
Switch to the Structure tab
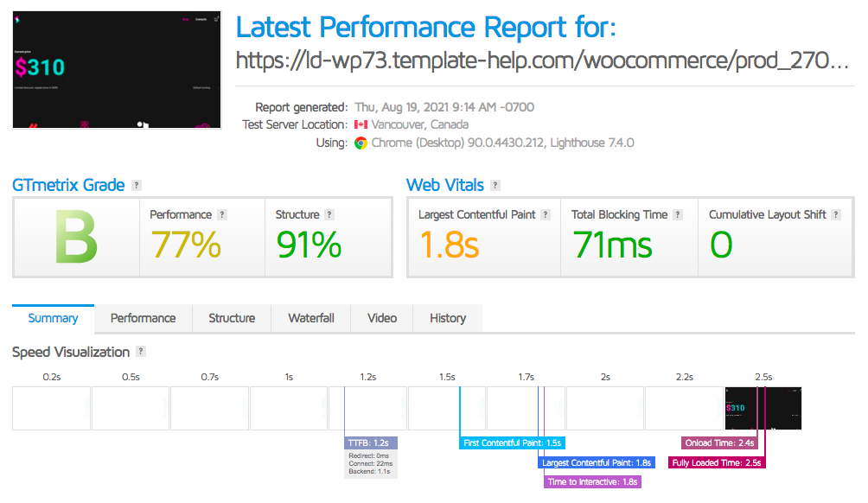pyautogui.click(x=232, y=319)
